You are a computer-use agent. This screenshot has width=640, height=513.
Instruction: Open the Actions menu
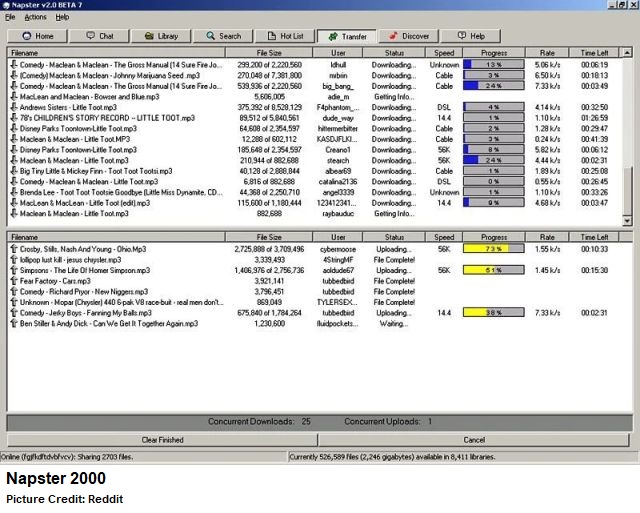35,17
